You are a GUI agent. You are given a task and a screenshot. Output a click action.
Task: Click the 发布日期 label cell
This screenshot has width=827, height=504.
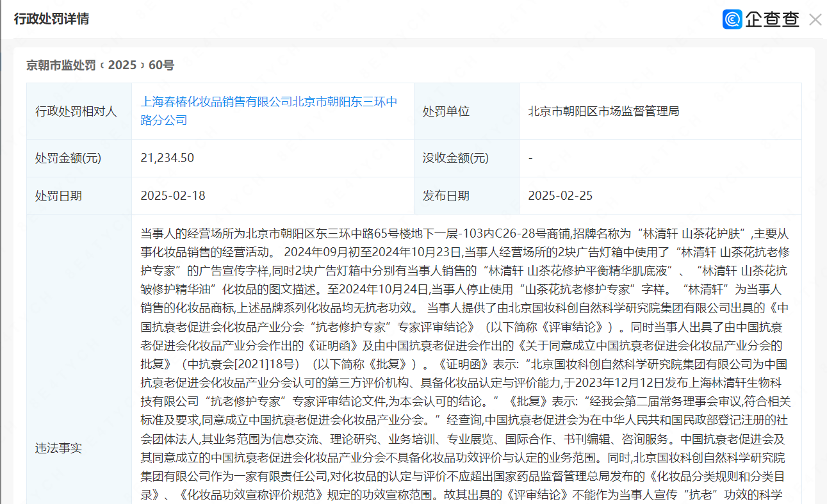pyautogui.click(x=446, y=196)
